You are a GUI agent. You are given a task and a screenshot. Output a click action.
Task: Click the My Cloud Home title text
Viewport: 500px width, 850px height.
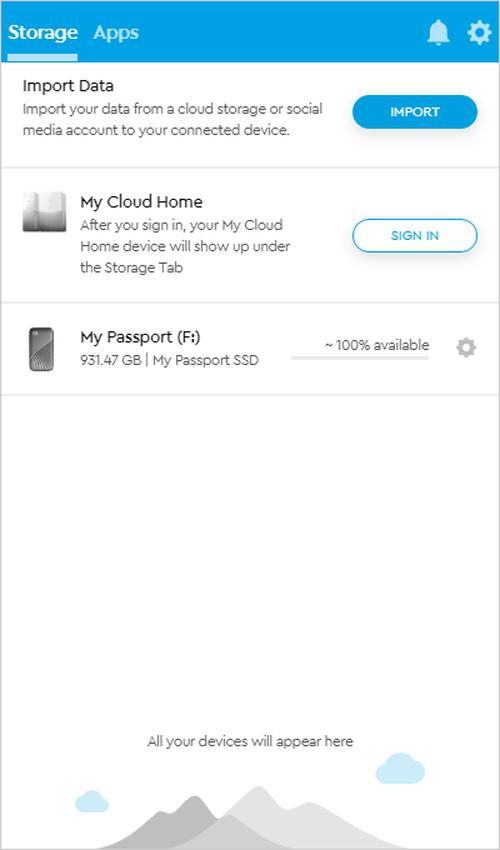coord(141,202)
